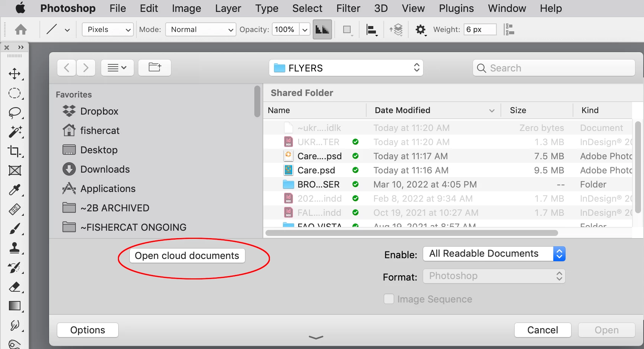The image size is (644, 349).
Task: Select the Eraser tool
Action: point(15,286)
